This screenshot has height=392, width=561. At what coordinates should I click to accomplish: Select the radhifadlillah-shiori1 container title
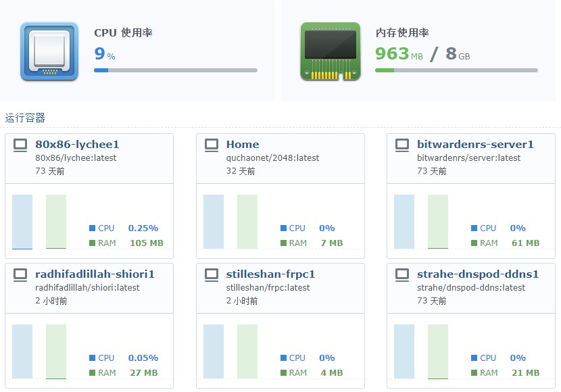tap(95, 274)
